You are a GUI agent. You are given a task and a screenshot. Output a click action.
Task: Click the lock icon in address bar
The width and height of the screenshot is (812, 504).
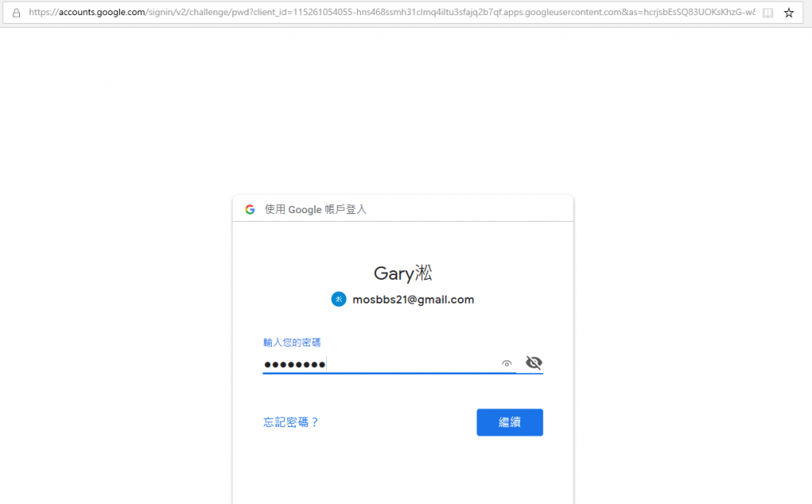[x=17, y=13]
